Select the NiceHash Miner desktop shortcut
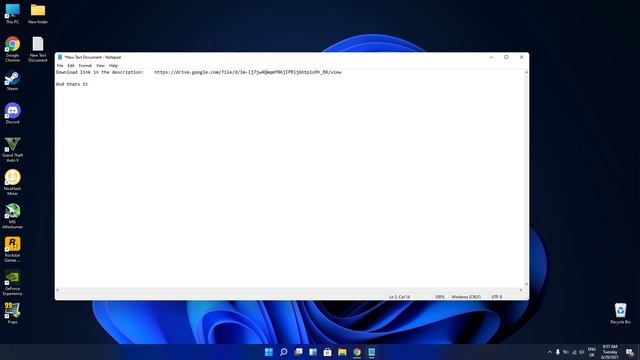 click(x=12, y=182)
